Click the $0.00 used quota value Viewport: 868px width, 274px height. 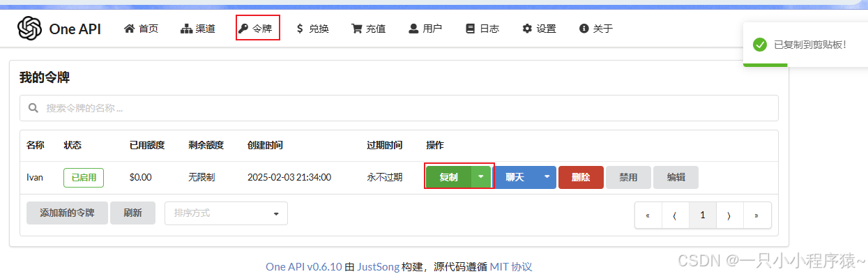click(141, 177)
